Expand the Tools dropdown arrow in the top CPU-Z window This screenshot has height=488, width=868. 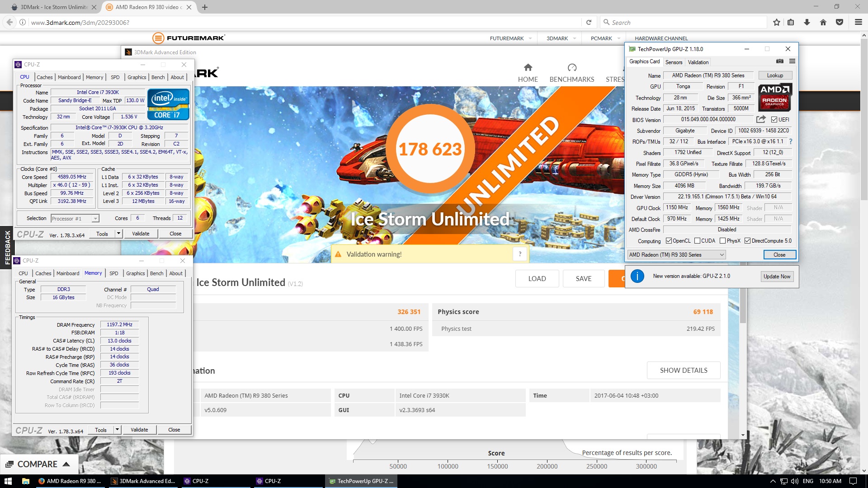pos(118,234)
